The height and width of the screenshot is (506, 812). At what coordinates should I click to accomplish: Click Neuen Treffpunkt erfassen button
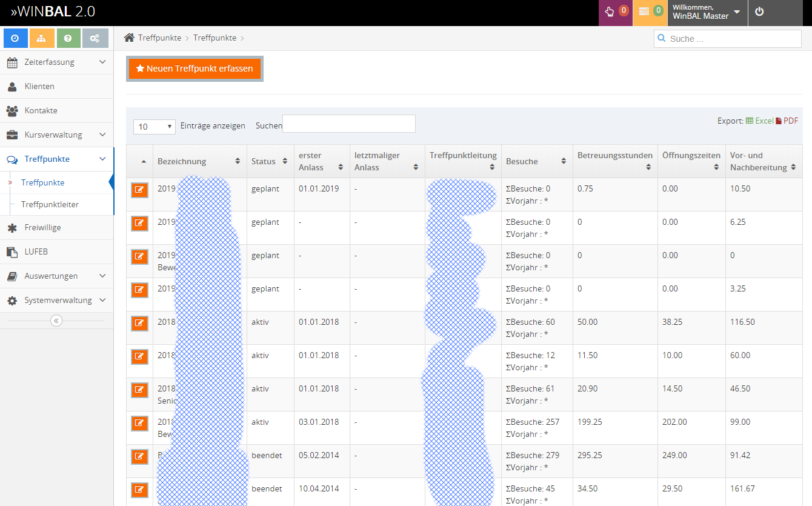pos(195,68)
